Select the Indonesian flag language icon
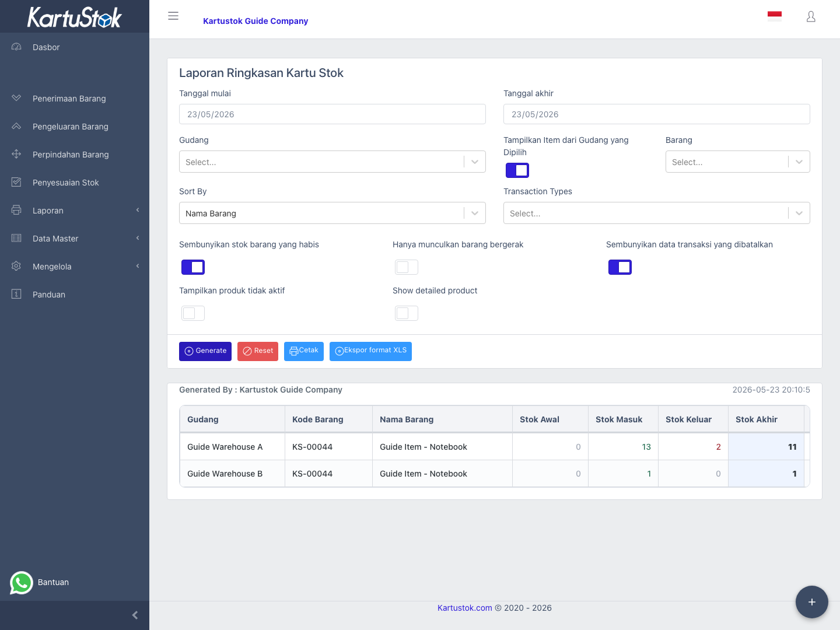The height and width of the screenshot is (630, 840). click(x=775, y=16)
